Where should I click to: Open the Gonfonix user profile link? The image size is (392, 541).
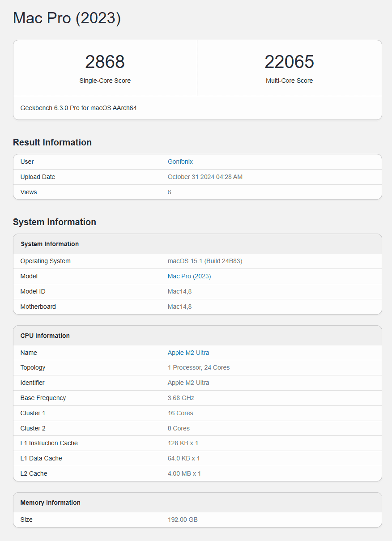pyautogui.click(x=180, y=162)
